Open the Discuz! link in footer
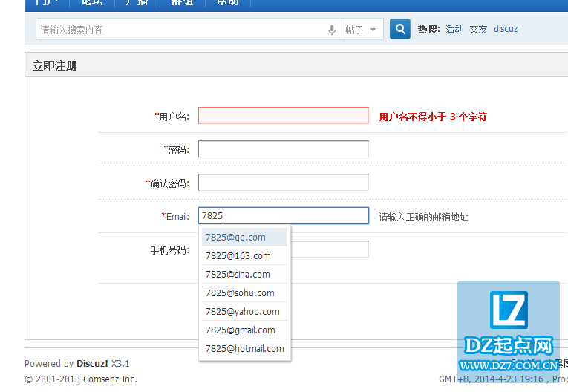The width and height of the screenshot is (568, 392). 92,363
